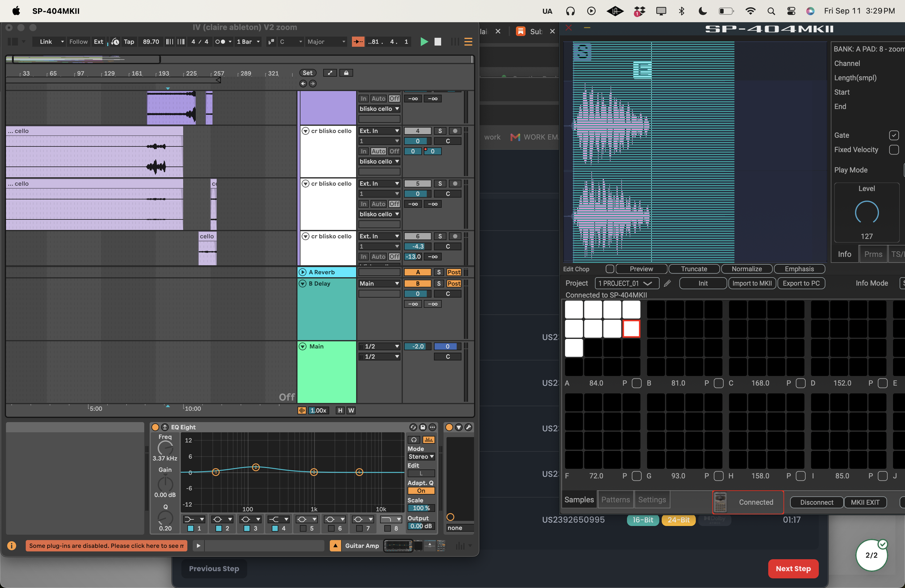
Task: Switch to the Prms tab
Action: point(873,255)
